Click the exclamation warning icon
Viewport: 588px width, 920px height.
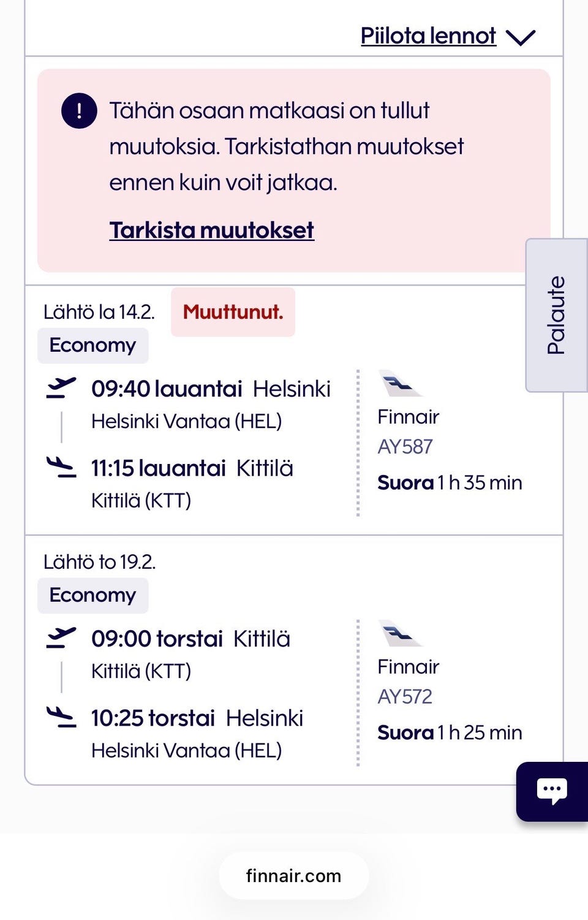pyautogui.click(x=79, y=111)
